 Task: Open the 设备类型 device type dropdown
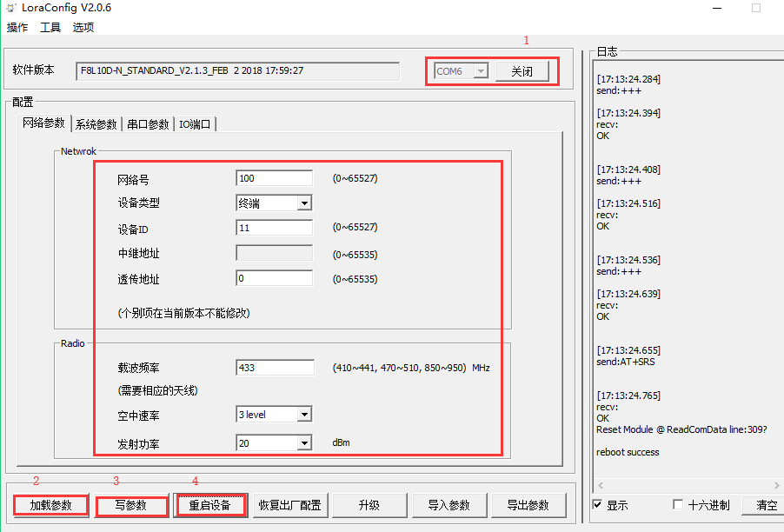point(304,203)
